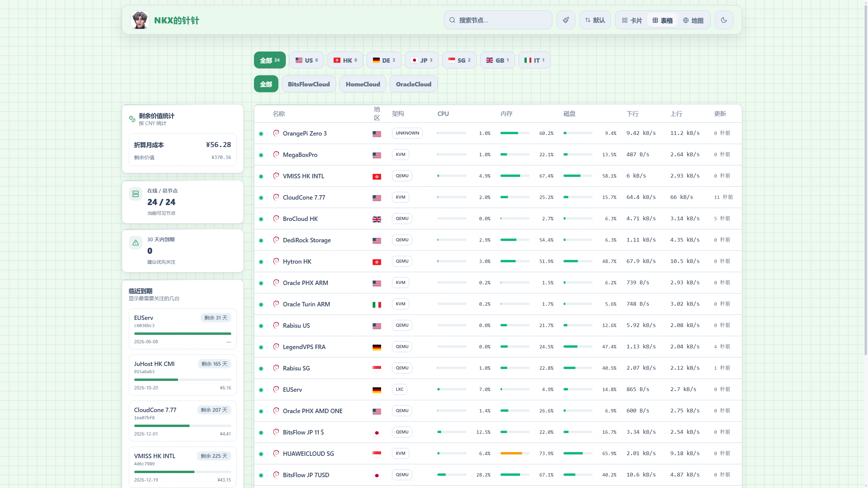This screenshot has height=488, width=868.
Task: Open the EUServ expiring card
Action: coord(183,329)
